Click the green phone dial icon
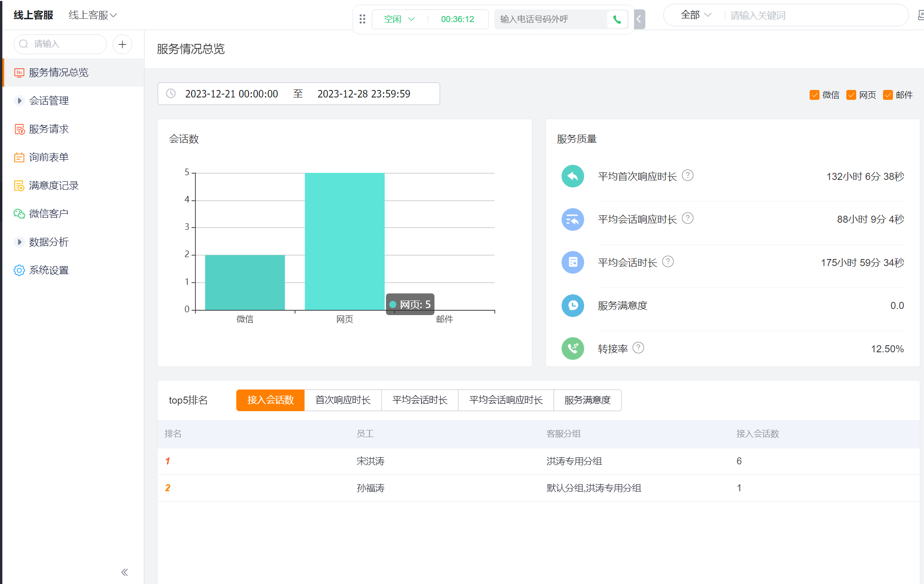This screenshot has width=924, height=584. 617,19
